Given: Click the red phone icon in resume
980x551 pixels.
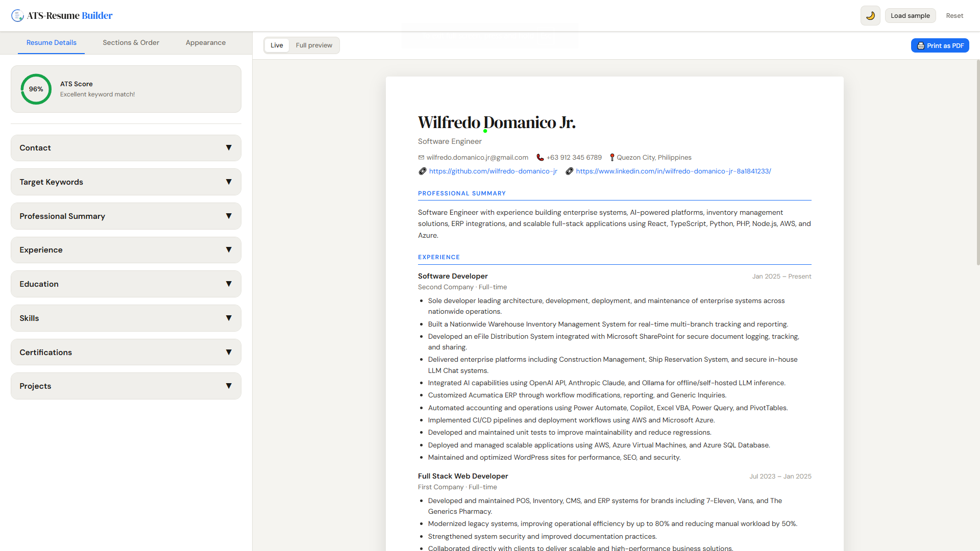Looking at the screenshot, I should click(x=540, y=158).
